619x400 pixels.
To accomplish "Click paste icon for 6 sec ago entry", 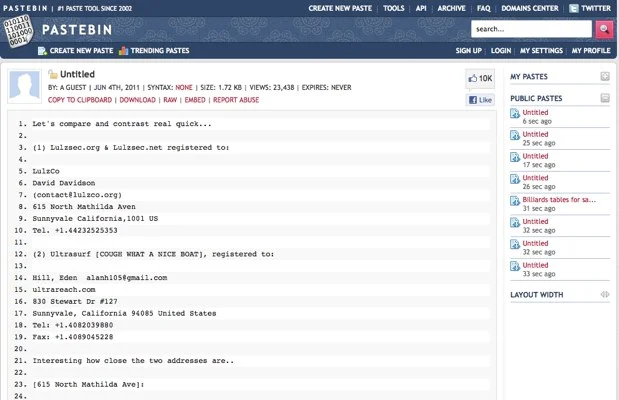I will pyautogui.click(x=515, y=113).
